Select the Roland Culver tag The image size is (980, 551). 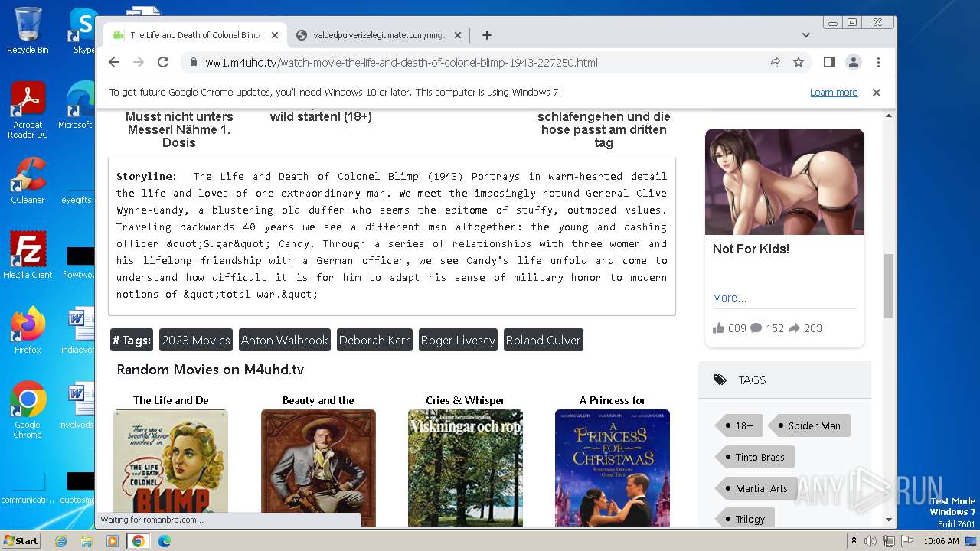click(x=544, y=340)
